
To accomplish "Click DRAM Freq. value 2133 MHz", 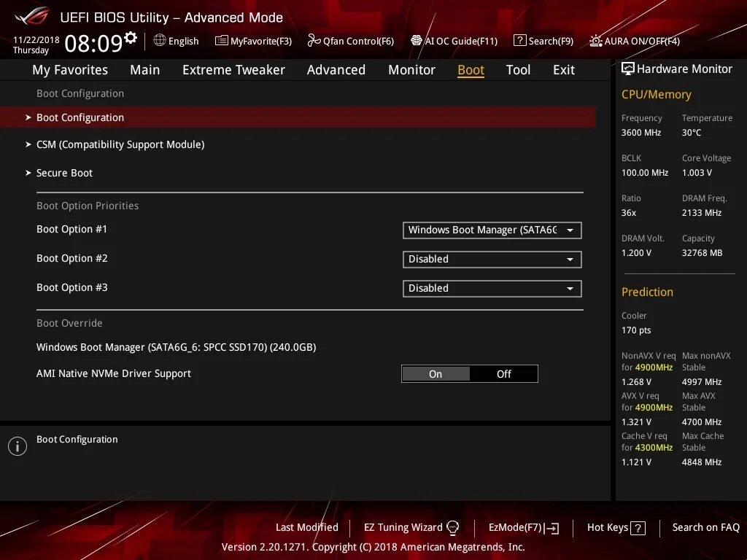I will pos(701,212).
